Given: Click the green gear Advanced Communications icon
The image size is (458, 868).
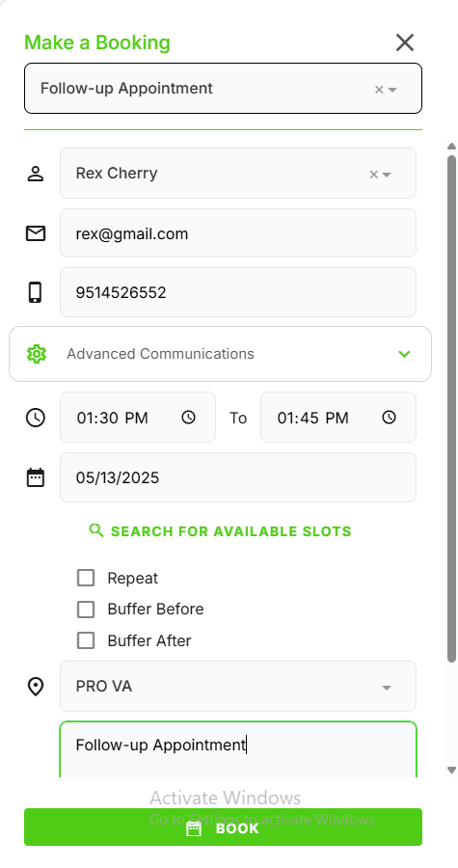Looking at the screenshot, I should pos(37,354).
